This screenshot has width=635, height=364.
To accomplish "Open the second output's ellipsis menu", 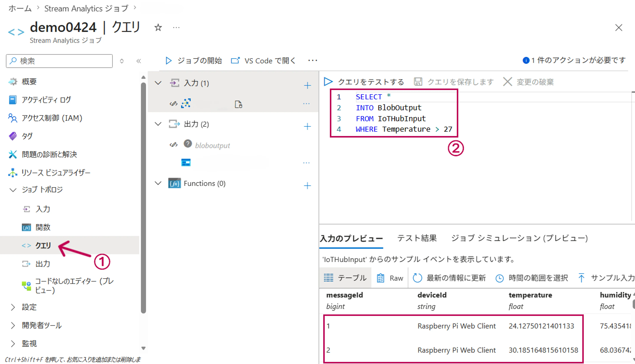I will [x=306, y=163].
